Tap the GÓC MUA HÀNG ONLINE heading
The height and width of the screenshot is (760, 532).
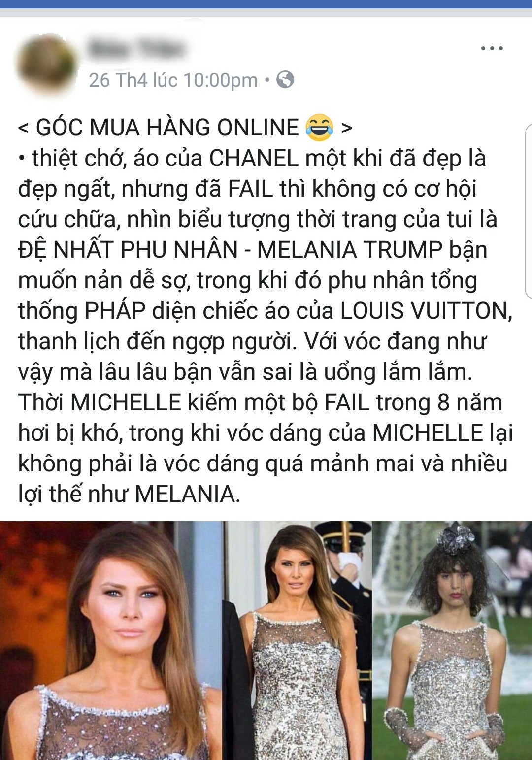pyautogui.click(x=167, y=127)
